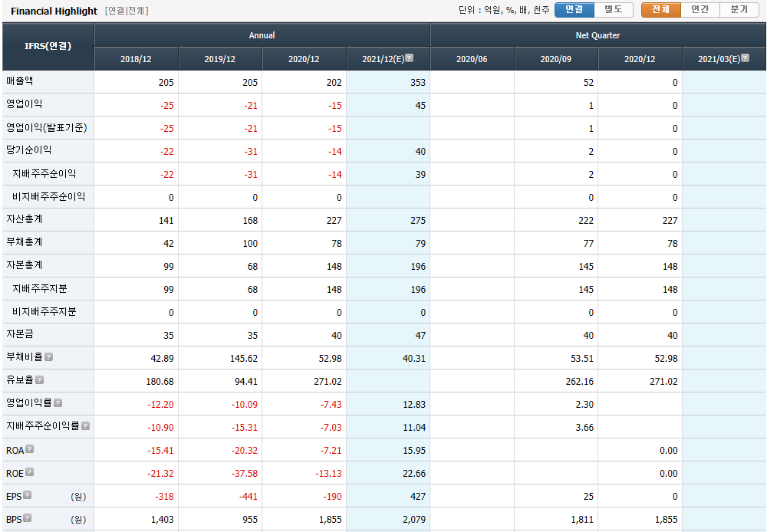
Task: Click the ROE help icon
Action: click(x=30, y=472)
